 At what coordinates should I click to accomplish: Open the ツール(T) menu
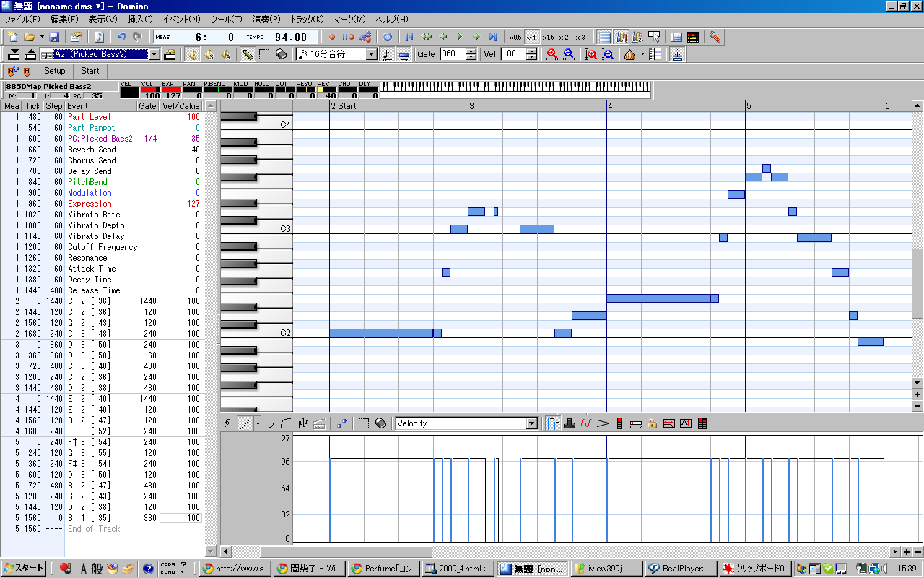226,20
